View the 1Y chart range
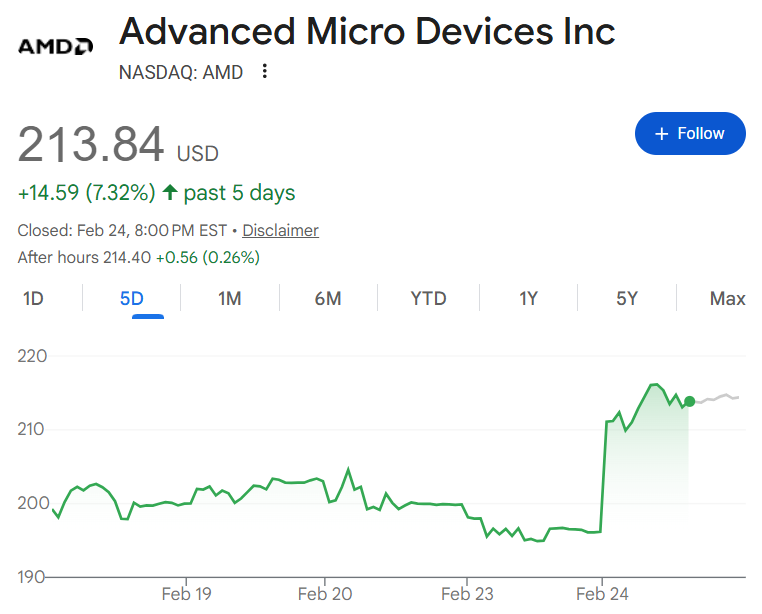Viewport: 762px width, 614px height. click(x=528, y=298)
